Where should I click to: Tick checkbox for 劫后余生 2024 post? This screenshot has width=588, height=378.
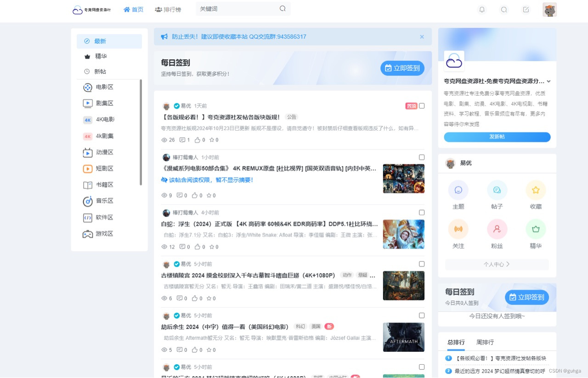(x=422, y=315)
